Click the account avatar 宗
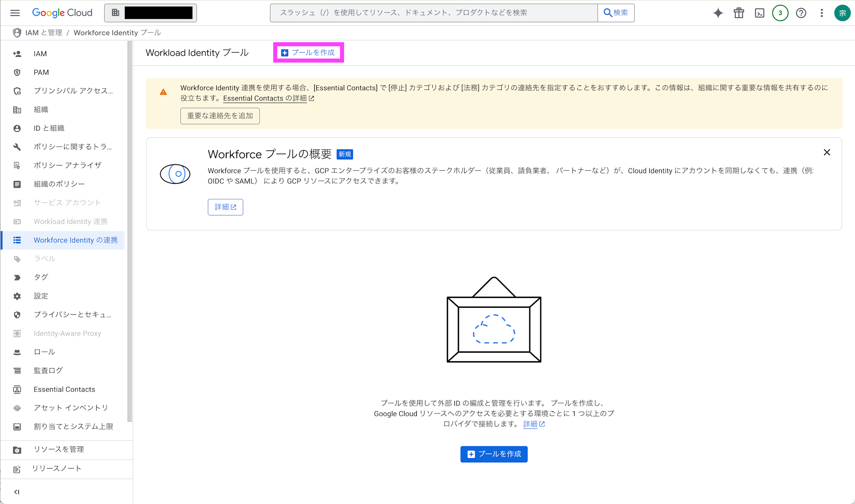This screenshot has width=855, height=504. (842, 13)
